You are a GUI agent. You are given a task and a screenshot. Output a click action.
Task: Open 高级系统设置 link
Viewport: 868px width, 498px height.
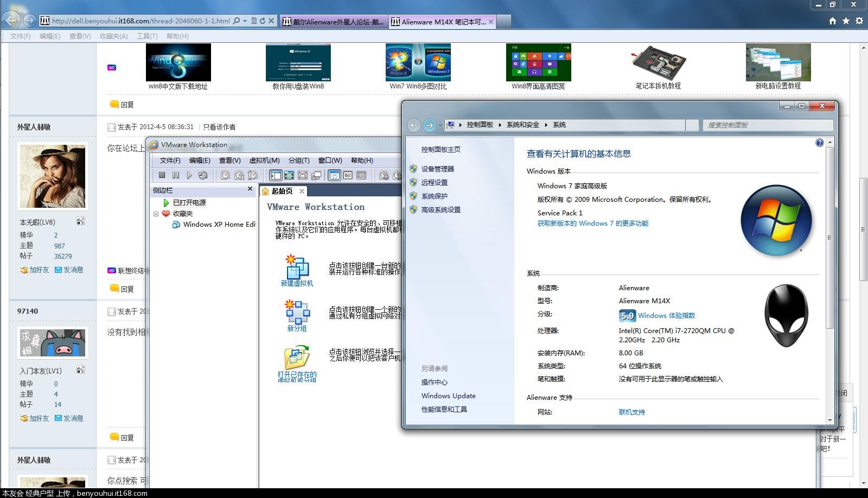click(441, 210)
